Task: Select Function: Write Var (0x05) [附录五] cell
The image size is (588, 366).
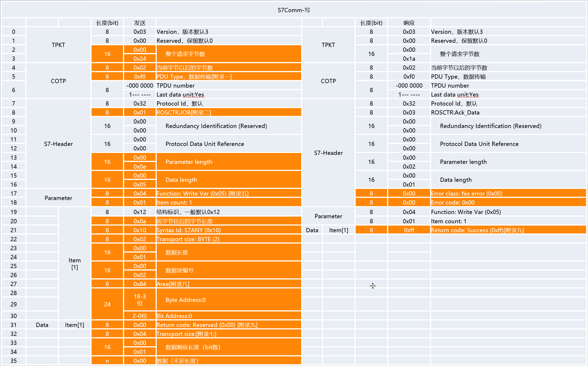Action: [228, 193]
